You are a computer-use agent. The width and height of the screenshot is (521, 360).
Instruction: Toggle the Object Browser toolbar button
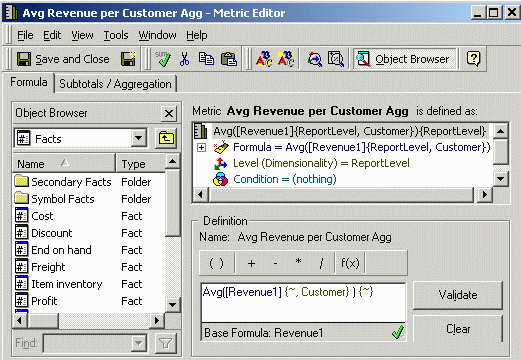point(405,59)
